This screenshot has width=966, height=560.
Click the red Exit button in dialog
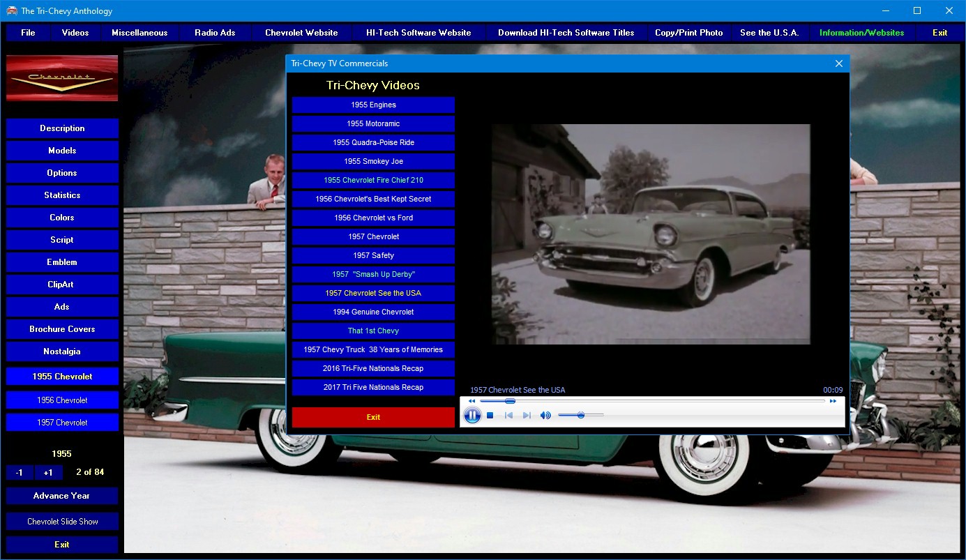click(373, 417)
